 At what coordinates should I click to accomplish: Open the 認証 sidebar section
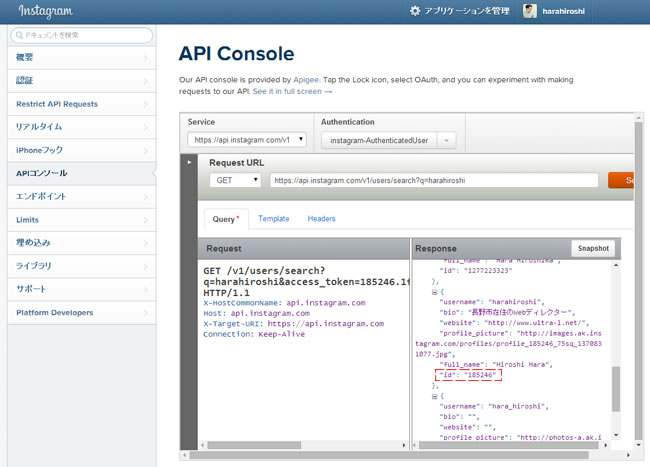[82, 81]
